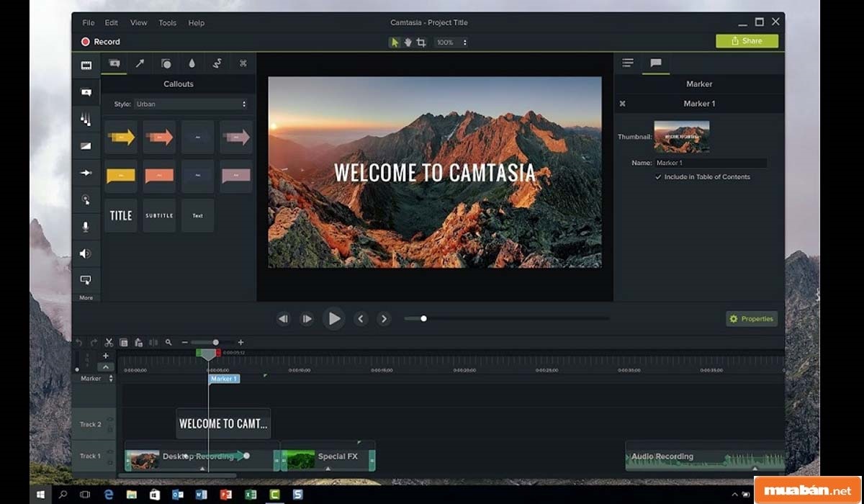Click the Marker 1 thumbnail image
Image resolution: width=864 pixels, height=504 pixels.
coord(681,136)
